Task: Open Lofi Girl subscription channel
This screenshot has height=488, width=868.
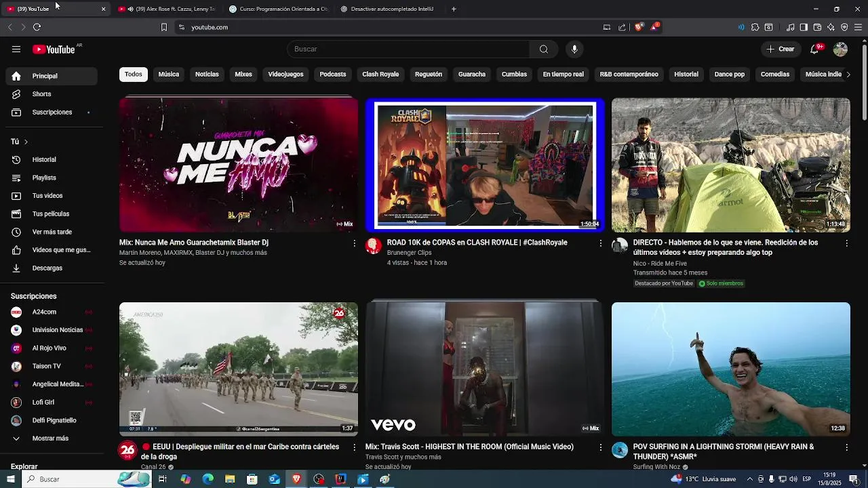Action: [x=52, y=403]
